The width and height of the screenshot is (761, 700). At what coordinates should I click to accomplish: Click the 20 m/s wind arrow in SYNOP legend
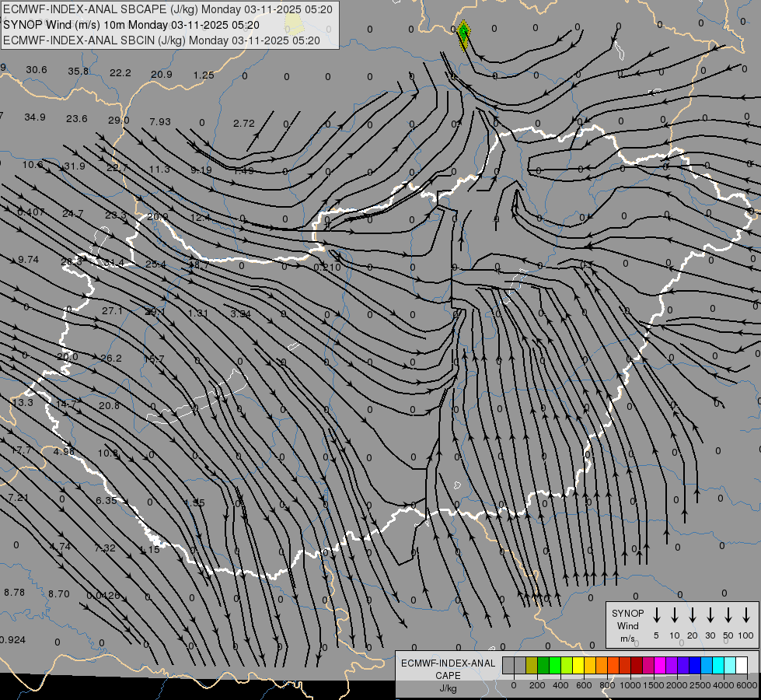click(692, 615)
